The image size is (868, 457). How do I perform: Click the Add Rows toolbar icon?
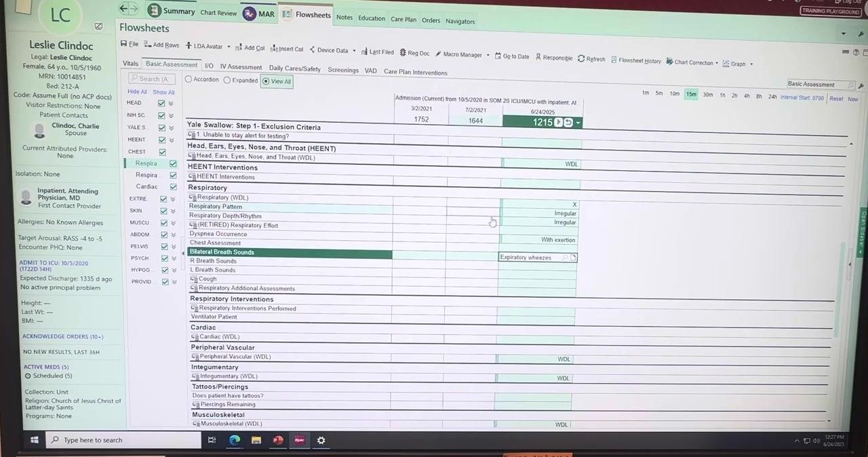[x=147, y=45]
